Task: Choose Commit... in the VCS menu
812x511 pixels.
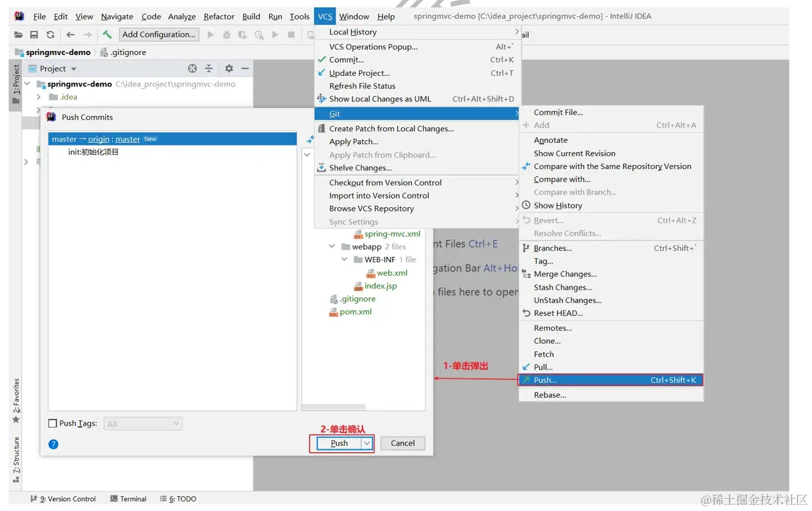Action: 417,60
